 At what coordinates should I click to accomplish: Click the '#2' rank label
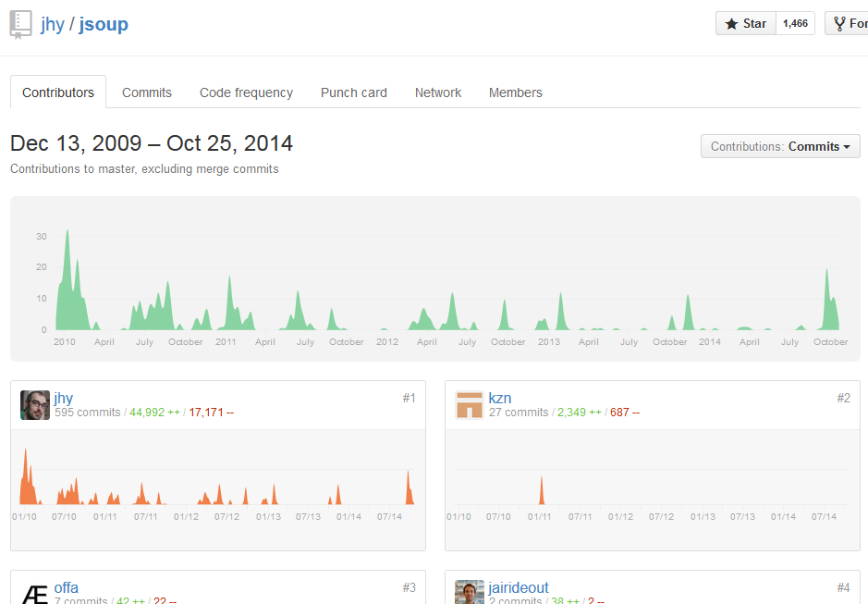(x=844, y=398)
